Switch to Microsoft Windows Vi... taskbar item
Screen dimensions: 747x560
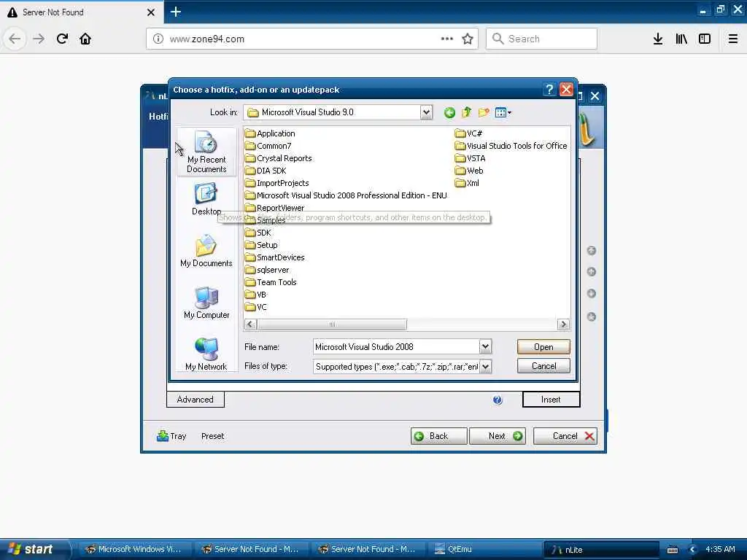(134, 550)
